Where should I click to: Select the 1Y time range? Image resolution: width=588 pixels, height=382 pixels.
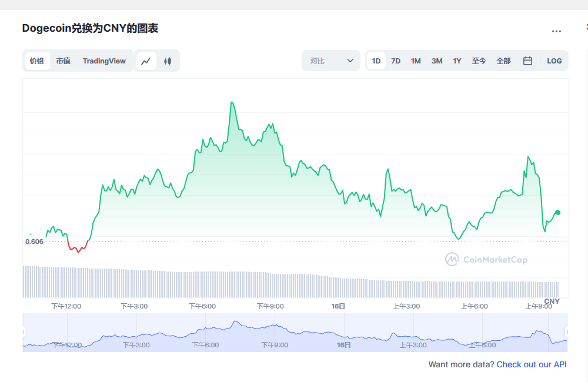tap(457, 61)
